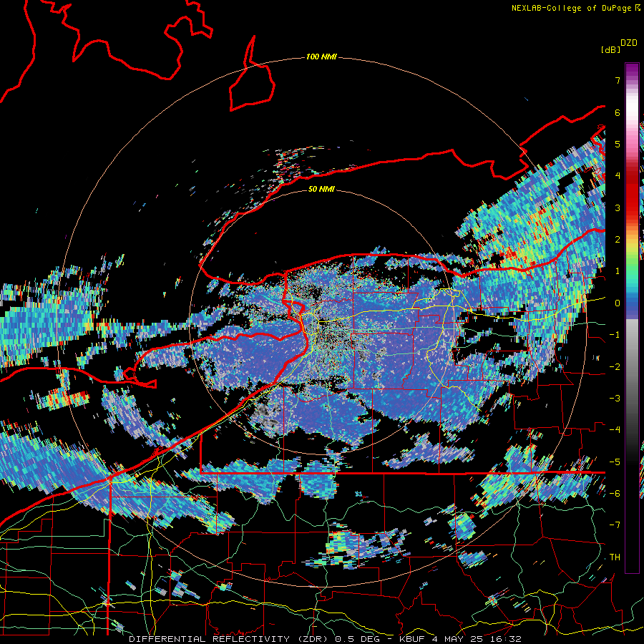The height and width of the screenshot is (644, 644).
Task: Click the -7 value on the color scale
Action: pyautogui.click(x=615, y=525)
